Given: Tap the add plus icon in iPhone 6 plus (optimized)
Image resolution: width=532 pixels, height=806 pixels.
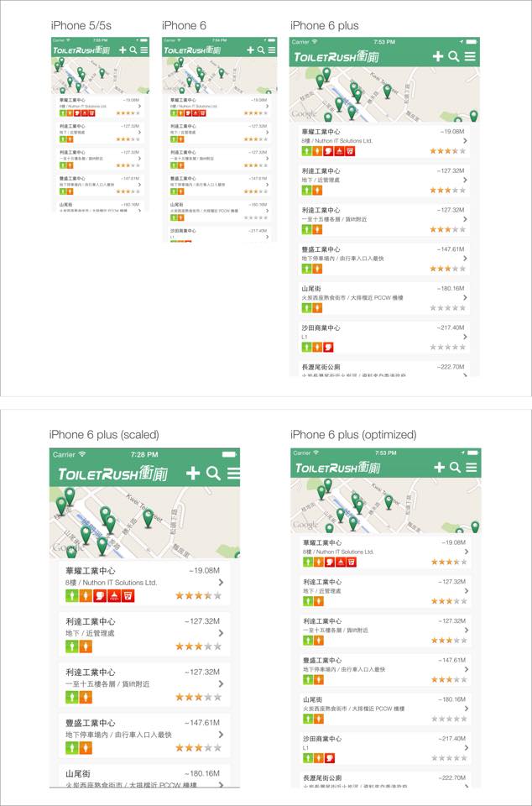Looking at the screenshot, I should pyautogui.click(x=440, y=467).
